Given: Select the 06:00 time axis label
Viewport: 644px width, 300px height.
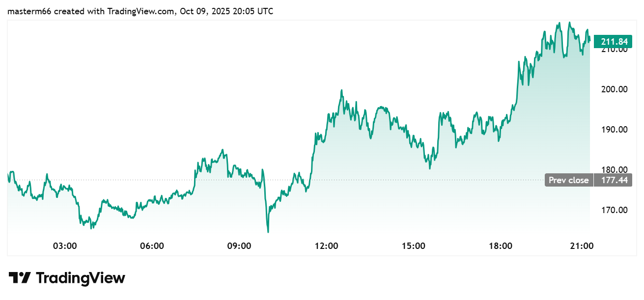Looking at the screenshot, I should click(x=152, y=245).
